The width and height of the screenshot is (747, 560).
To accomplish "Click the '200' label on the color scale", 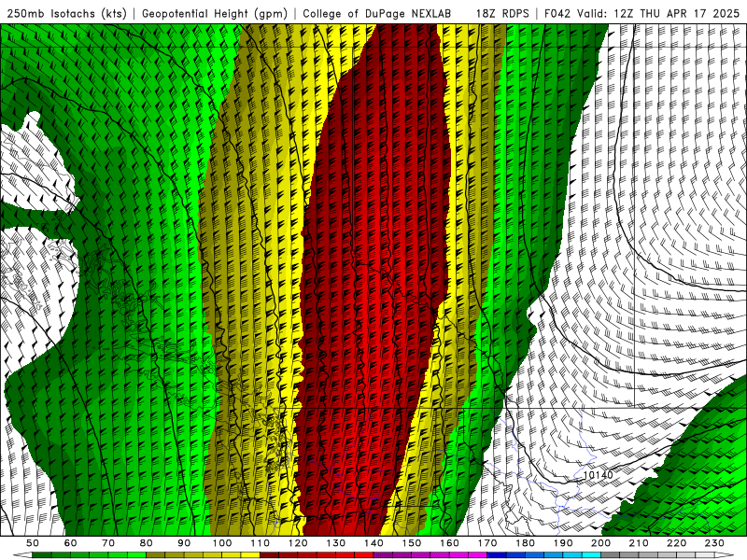I will pyautogui.click(x=600, y=543).
